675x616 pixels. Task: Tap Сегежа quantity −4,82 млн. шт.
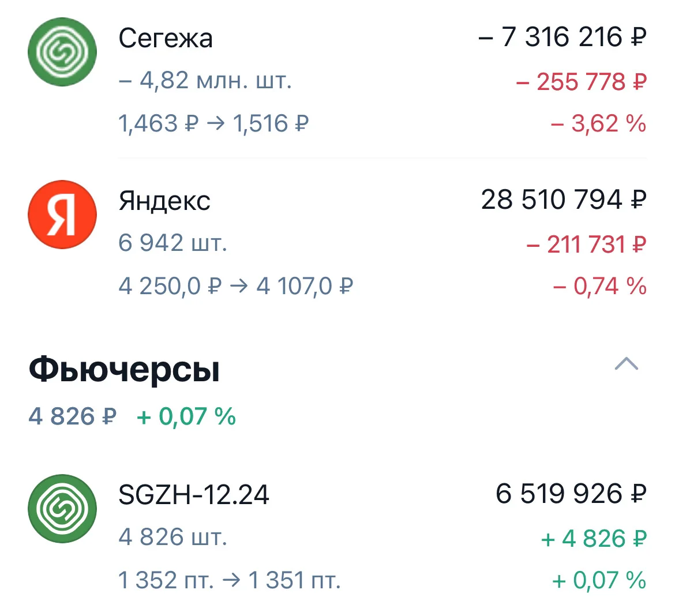pos(205,81)
